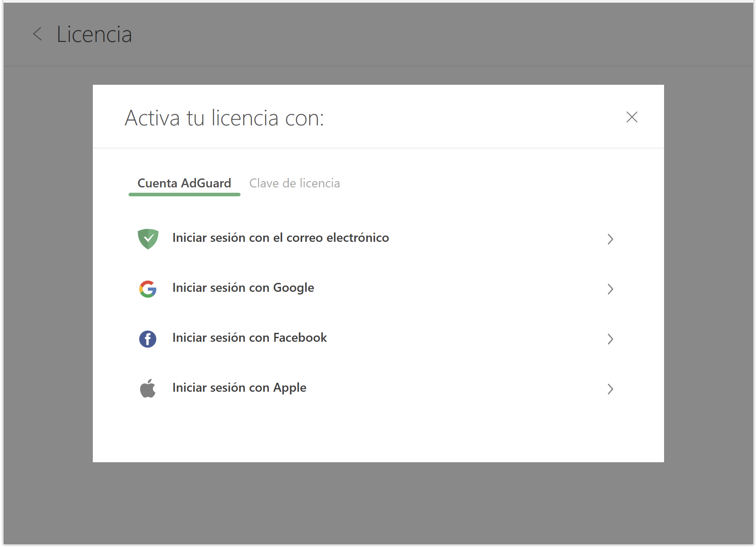The image size is (756, 547).
Task: Click the Facebook logo icon
Action: (148, 339)
